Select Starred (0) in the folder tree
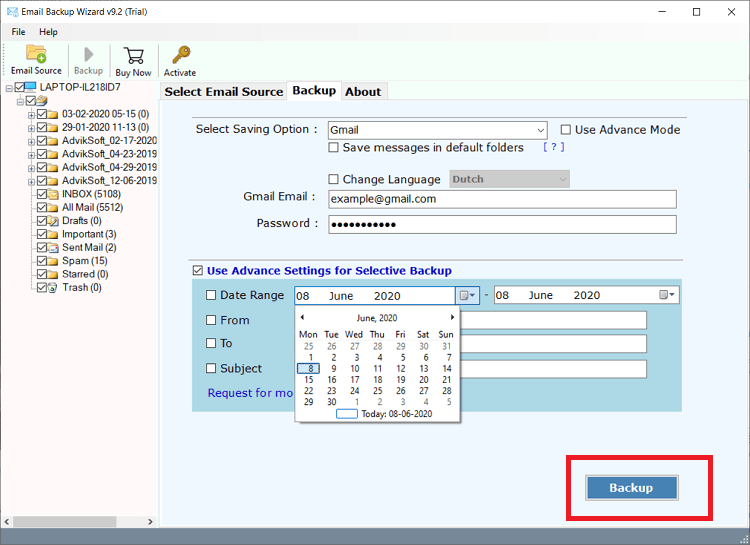 [x=85, y=274]
